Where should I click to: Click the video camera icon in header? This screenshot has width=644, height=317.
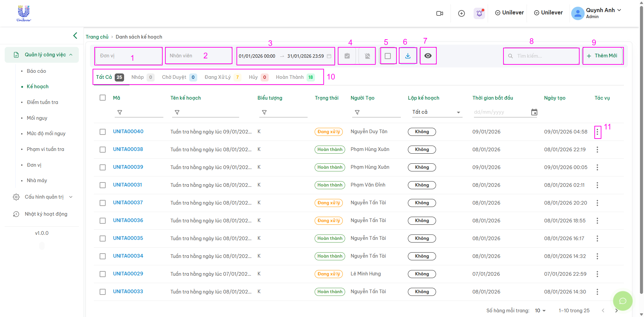[439, 13]
